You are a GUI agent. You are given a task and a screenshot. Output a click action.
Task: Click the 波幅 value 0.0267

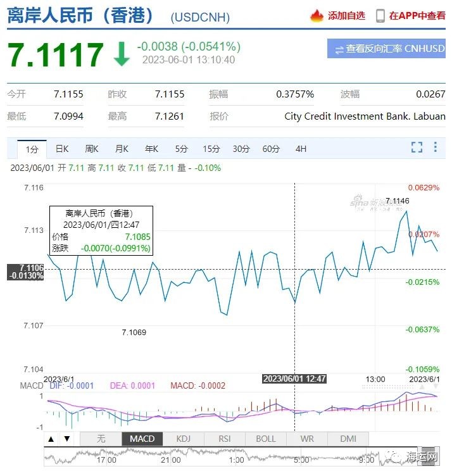tap(430, 94)
